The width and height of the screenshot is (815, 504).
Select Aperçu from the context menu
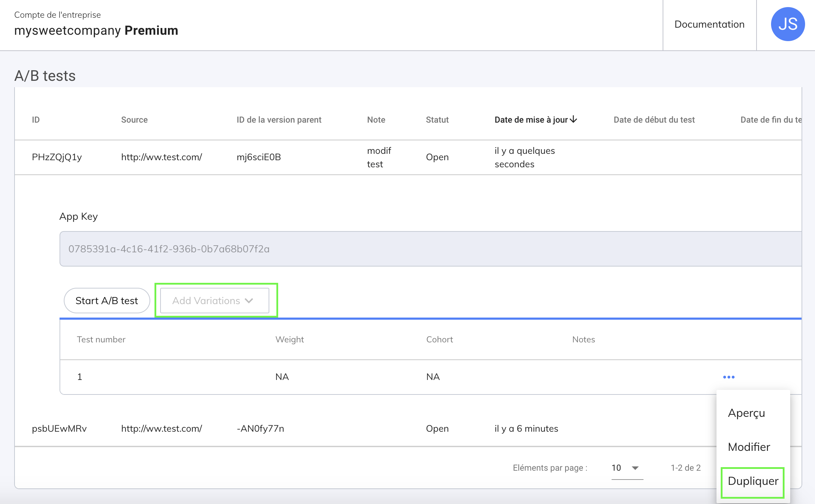(746, 413)
